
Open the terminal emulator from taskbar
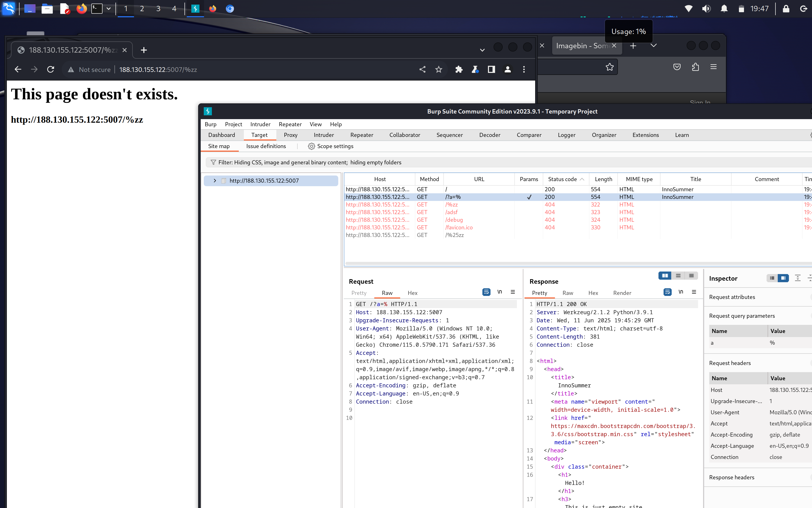(x=97, y=9)
